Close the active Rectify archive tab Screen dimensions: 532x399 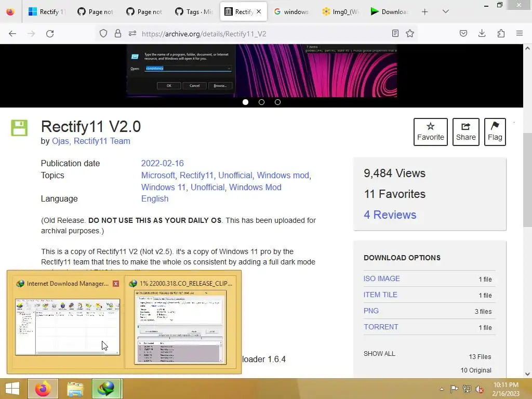click(259, 12)
